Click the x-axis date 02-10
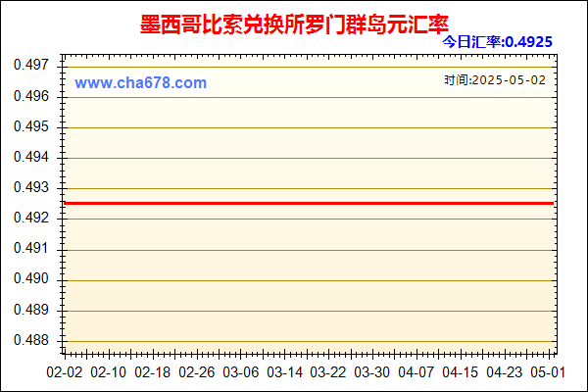 pos(109,372)
